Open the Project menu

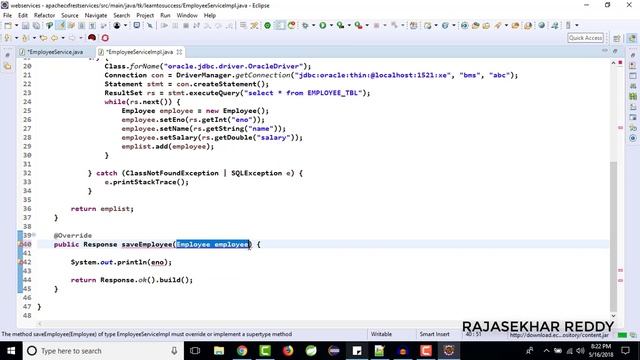[x=145, y=16]
